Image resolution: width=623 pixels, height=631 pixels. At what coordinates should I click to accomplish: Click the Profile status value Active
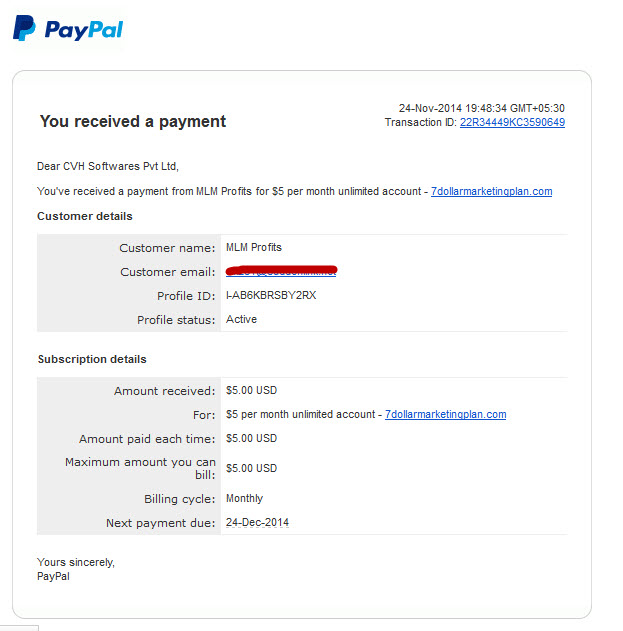point(241,319)
